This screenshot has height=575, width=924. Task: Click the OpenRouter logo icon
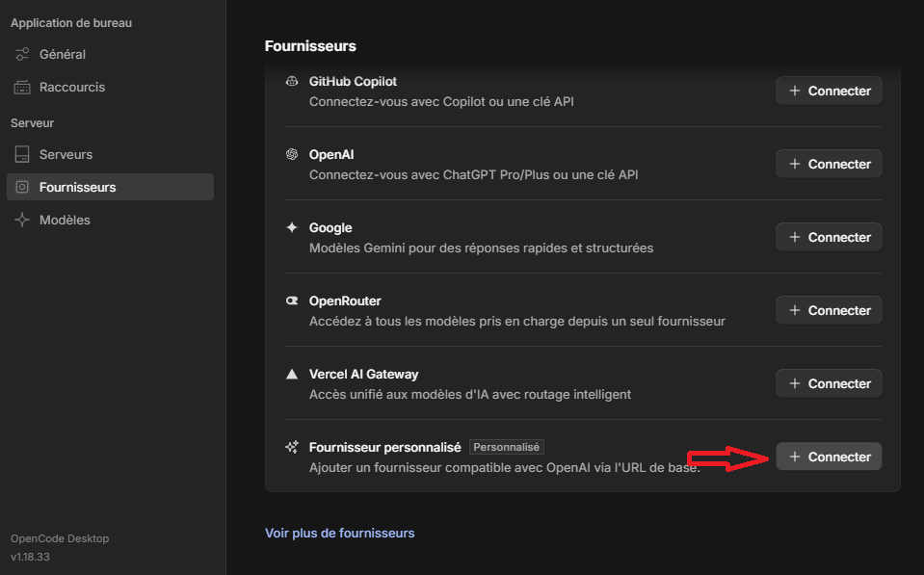pos(292,301)
